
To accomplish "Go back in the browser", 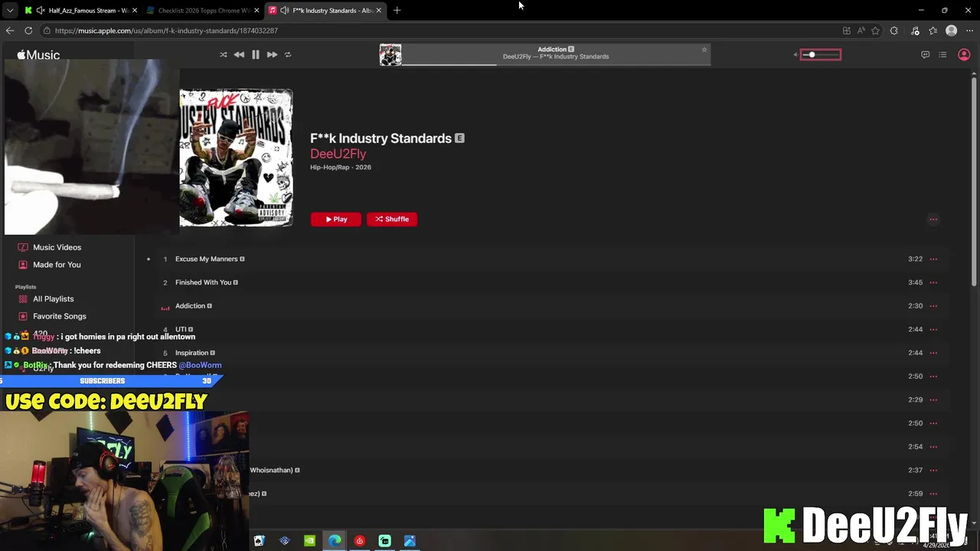I will tap(9, 31).
